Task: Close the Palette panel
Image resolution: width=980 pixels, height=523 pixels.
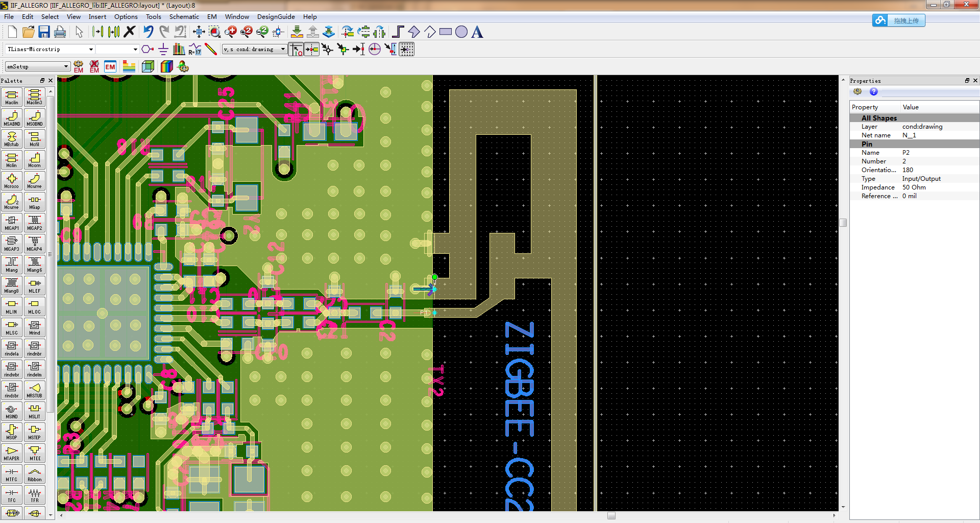Action: click(x=51, y=81)
